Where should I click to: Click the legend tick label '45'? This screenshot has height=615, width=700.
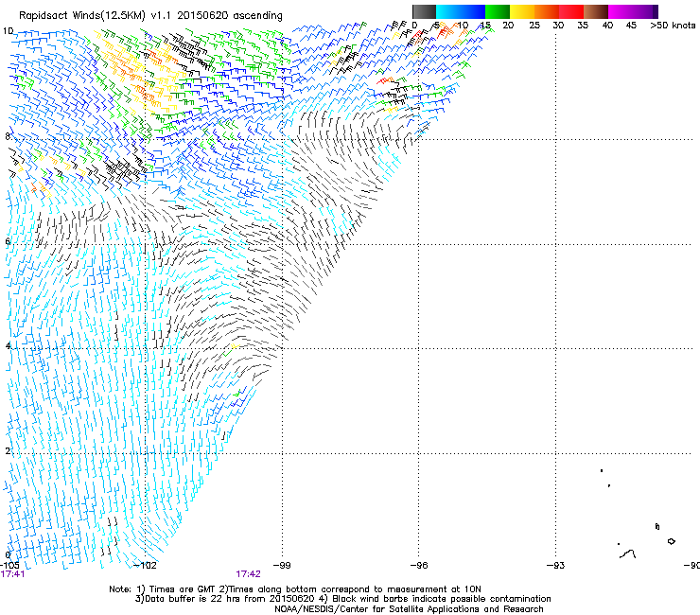631,26
